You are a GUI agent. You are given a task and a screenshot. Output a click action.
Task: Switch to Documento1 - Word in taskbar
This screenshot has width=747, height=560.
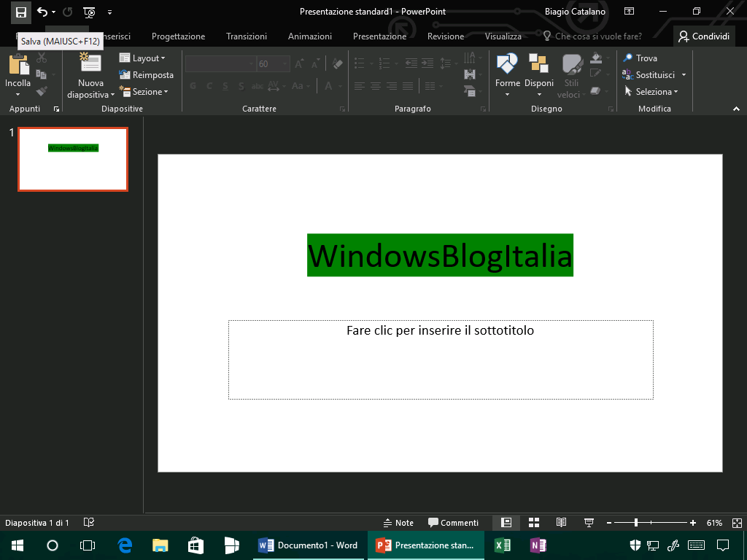click(309, 545)
